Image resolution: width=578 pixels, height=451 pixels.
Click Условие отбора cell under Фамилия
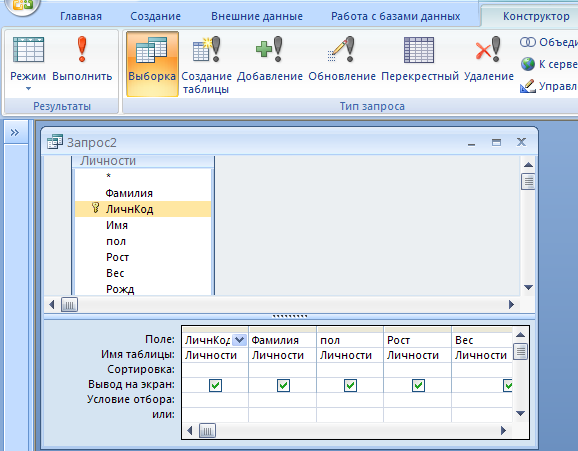pyautogui.click(x=282, y=400)
